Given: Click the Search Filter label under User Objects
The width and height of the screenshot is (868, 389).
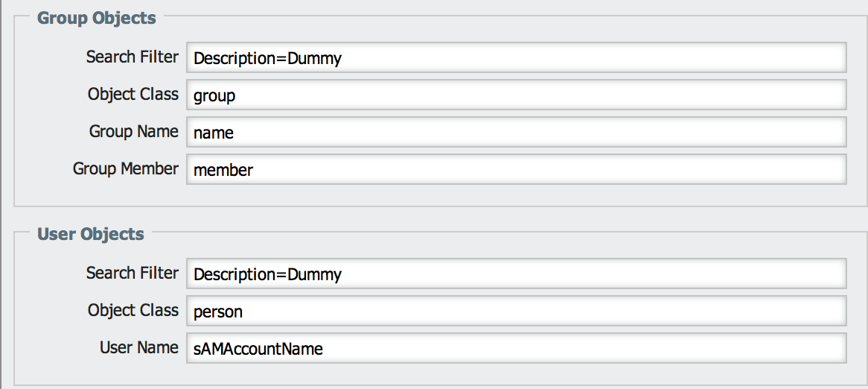Looking at the screenshot, I should coord(132,273).
